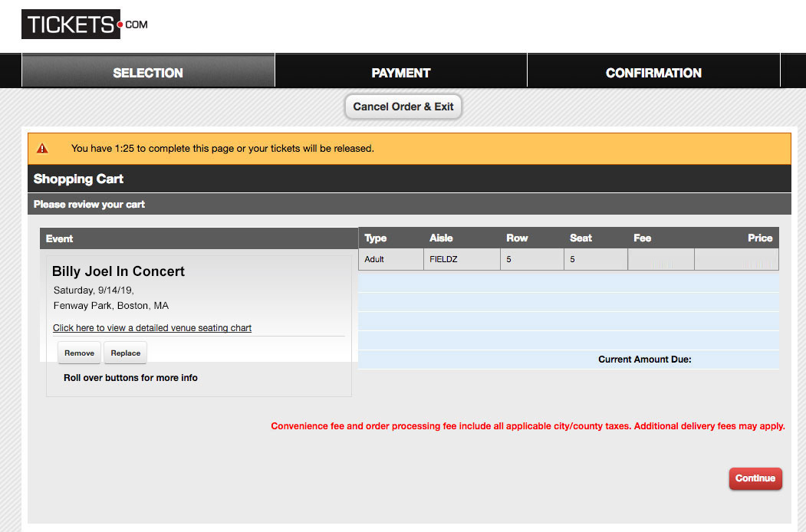The height and width of the screenshot is (532, 806).
Task: Click the FIELDZ aisle cell
Action: (x=462, y=259)
